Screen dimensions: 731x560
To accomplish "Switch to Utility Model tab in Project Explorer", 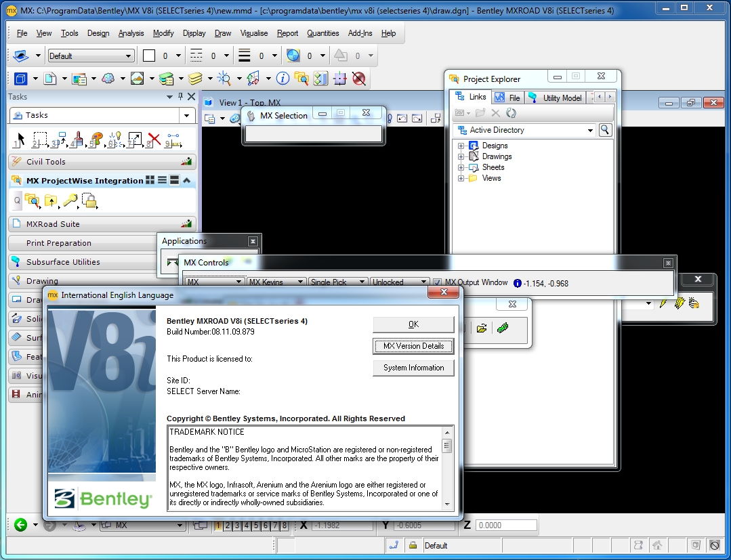I will (x=556, y=98).
